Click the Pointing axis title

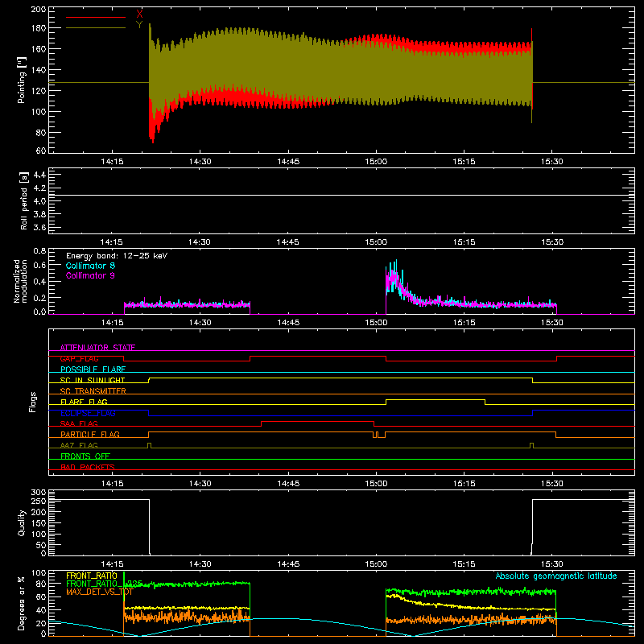tap(22, 80)
